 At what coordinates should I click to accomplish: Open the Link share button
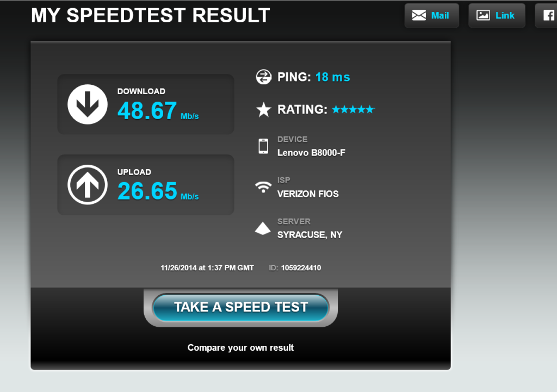tap(497, 15)
